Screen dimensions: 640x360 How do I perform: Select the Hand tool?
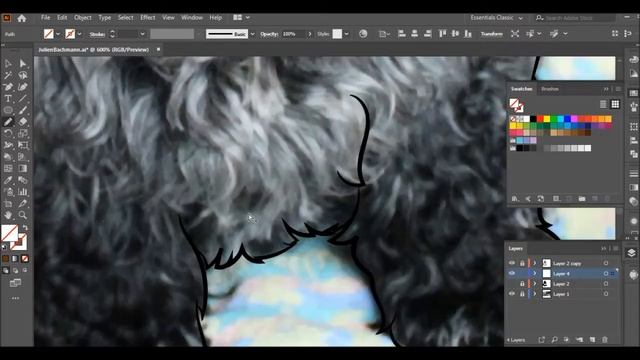point(8,215)
